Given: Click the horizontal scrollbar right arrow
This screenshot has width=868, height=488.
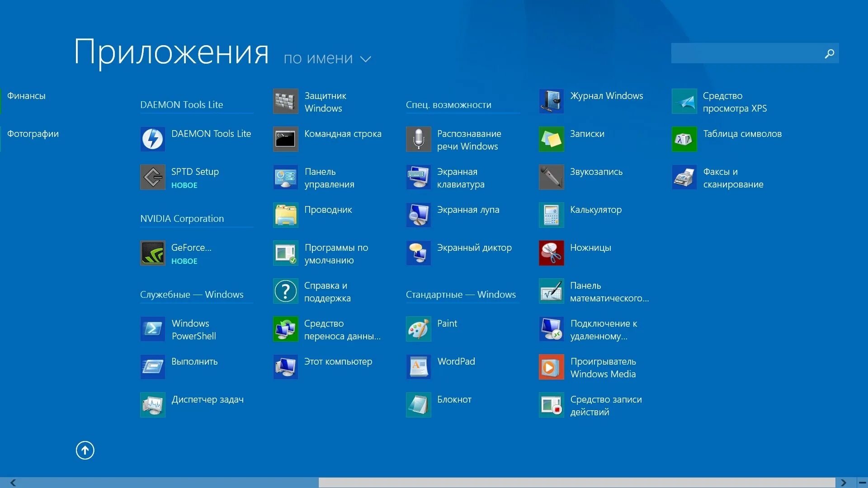Looking at the screenshot, I should pyautogui.click(x=843, y=483).
